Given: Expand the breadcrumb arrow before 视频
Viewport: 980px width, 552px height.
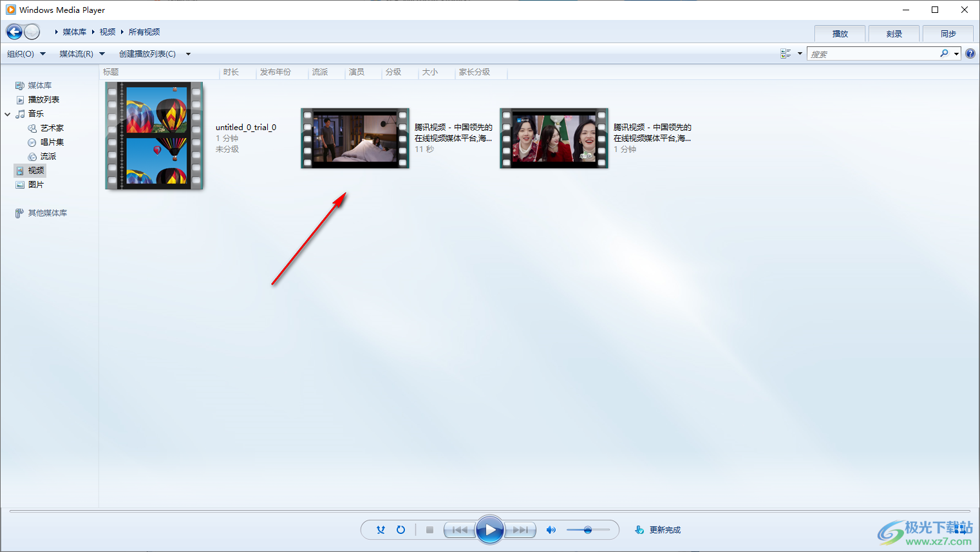Looking at the screenshot, I should pos(93,32).
